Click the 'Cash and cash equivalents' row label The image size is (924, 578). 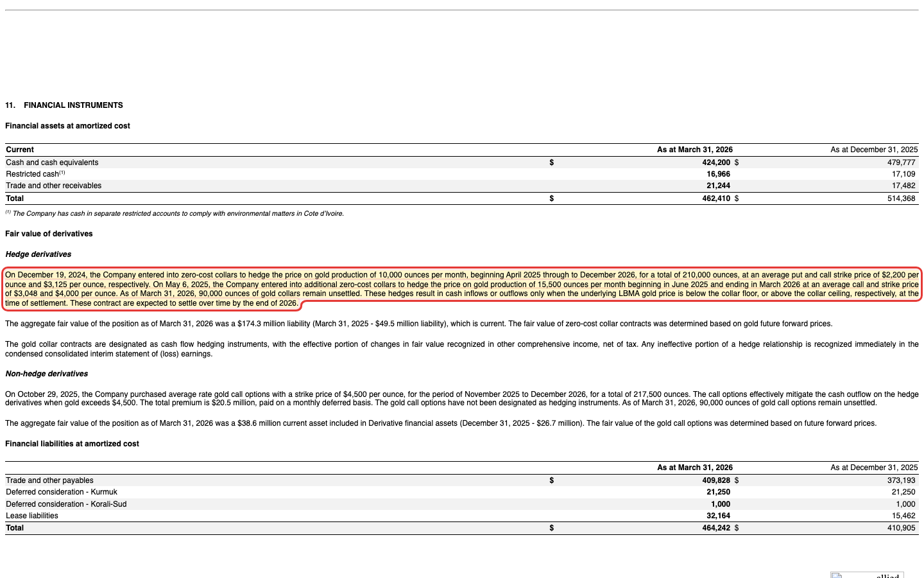pyautogui.click(x=52, y=162)
